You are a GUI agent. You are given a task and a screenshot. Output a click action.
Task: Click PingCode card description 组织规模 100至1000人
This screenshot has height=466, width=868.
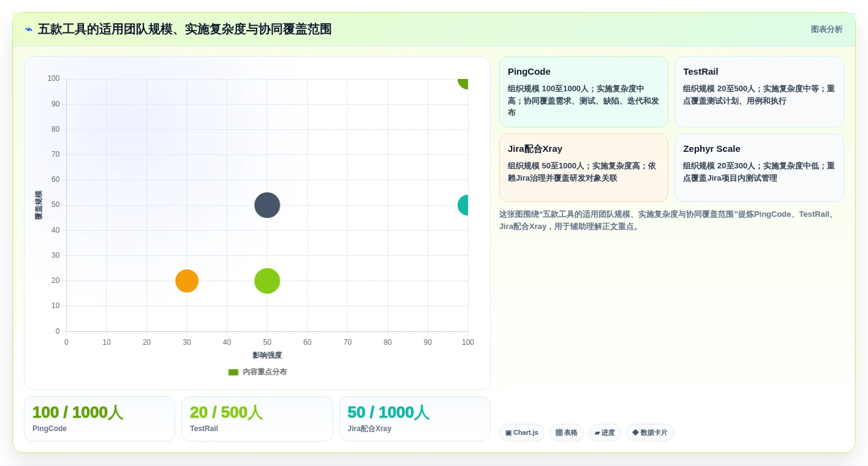coord(584,100)
